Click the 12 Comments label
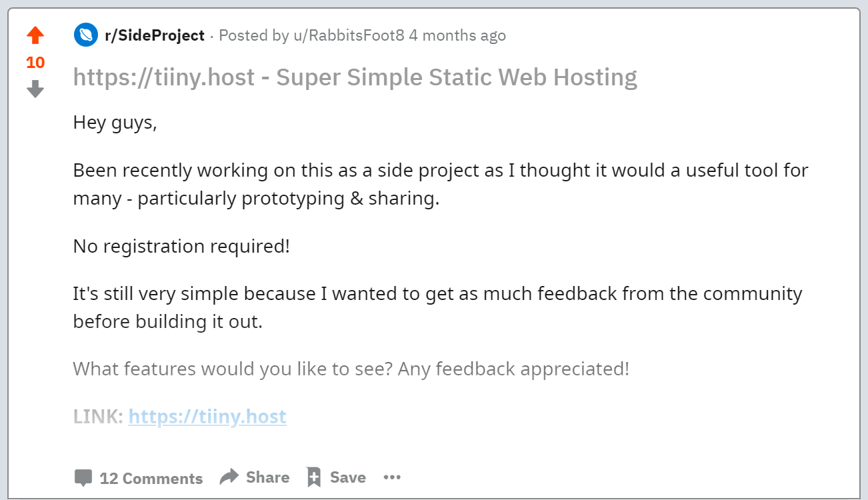This screenshot has width=868, height=500. 151,479
